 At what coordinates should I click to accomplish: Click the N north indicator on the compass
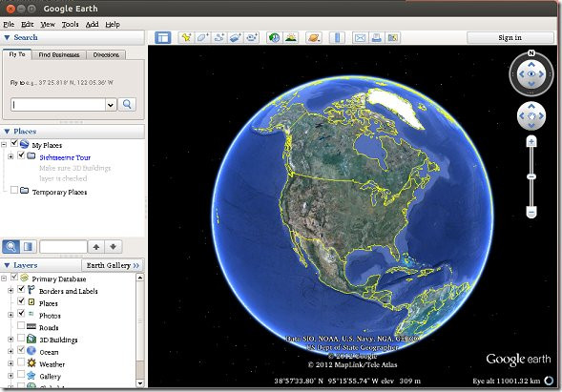[x=531, y=53]
